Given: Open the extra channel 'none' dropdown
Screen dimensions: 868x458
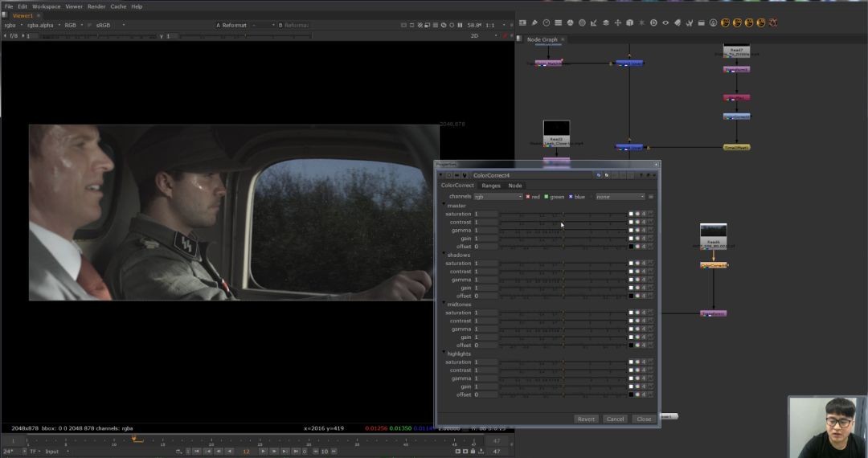Looking at the screenshot, I should [620, 196].
